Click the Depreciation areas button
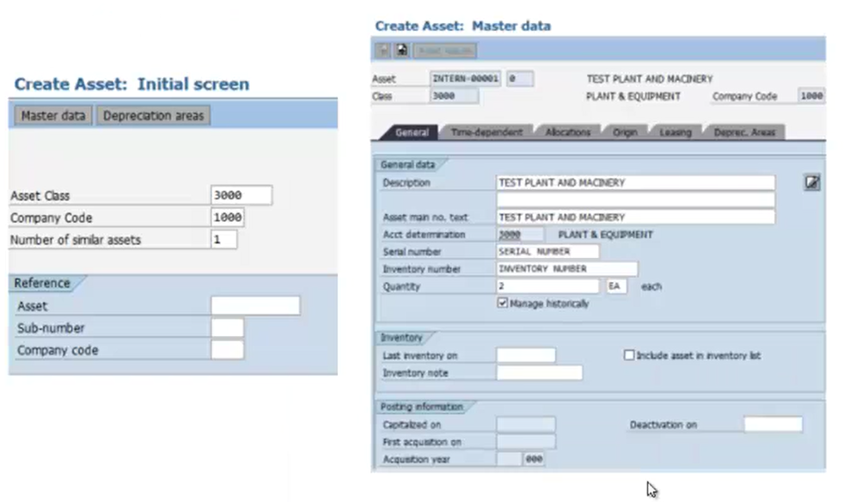 153,116
